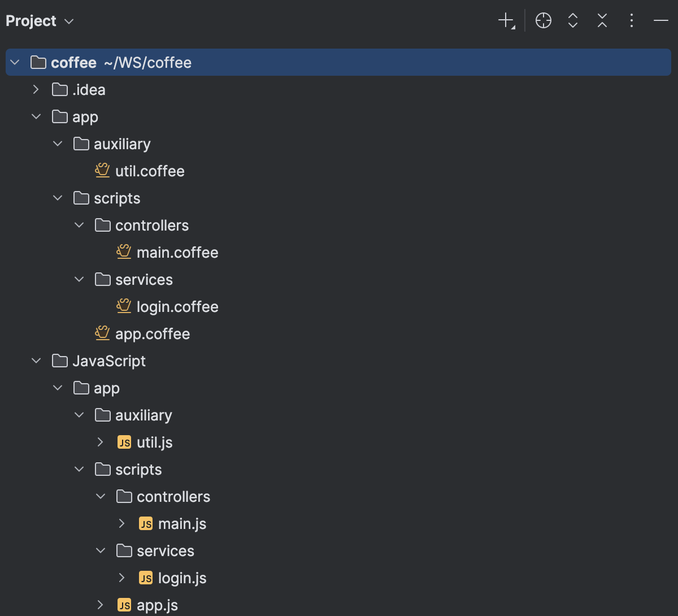Select the login.coffee file

pyautogui.click(x=177, y=306)
